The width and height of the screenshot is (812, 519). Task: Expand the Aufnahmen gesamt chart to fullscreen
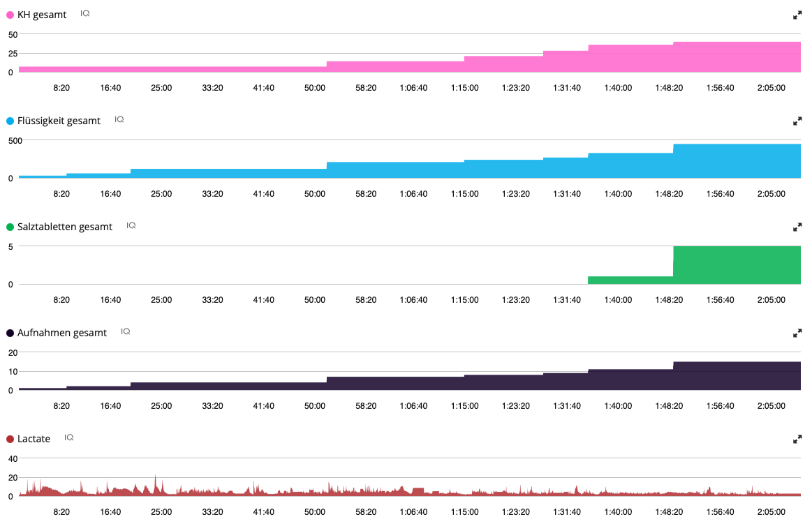pyautogui.click(x=797, y=333)
